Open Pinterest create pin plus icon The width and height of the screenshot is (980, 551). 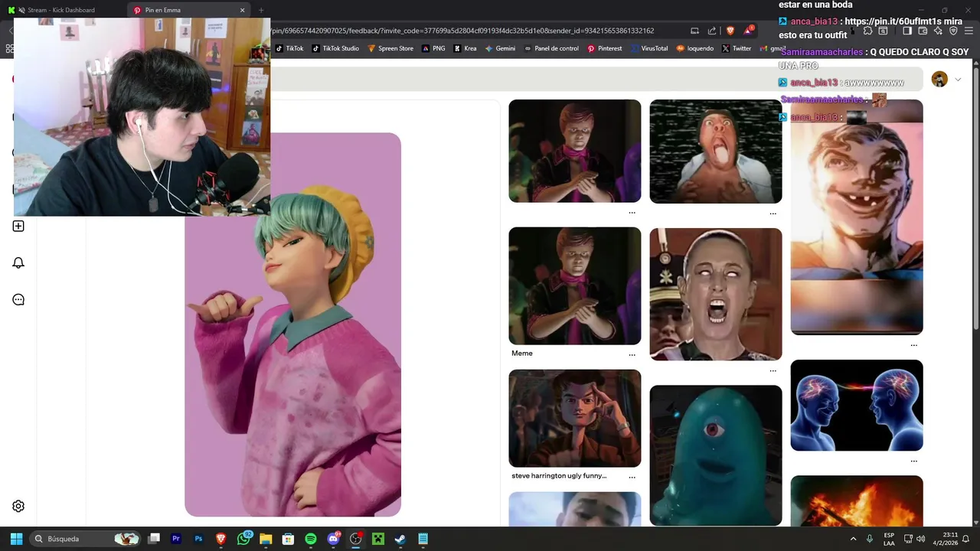pos(18,226)
